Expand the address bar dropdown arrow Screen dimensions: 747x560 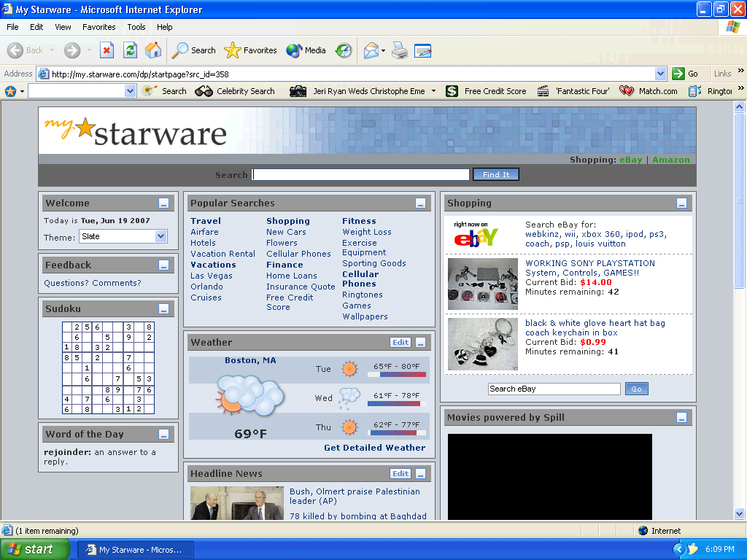tap(660, 74)
